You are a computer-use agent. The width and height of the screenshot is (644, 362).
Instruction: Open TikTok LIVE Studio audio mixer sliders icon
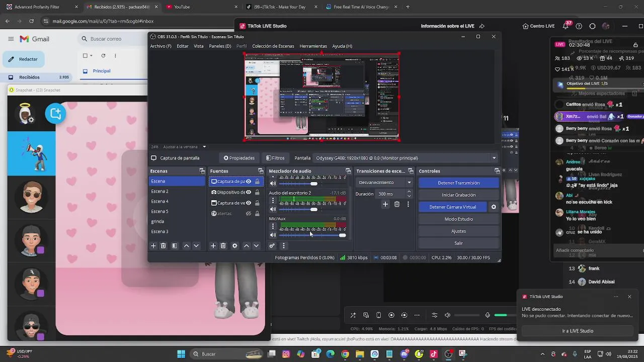435,315
